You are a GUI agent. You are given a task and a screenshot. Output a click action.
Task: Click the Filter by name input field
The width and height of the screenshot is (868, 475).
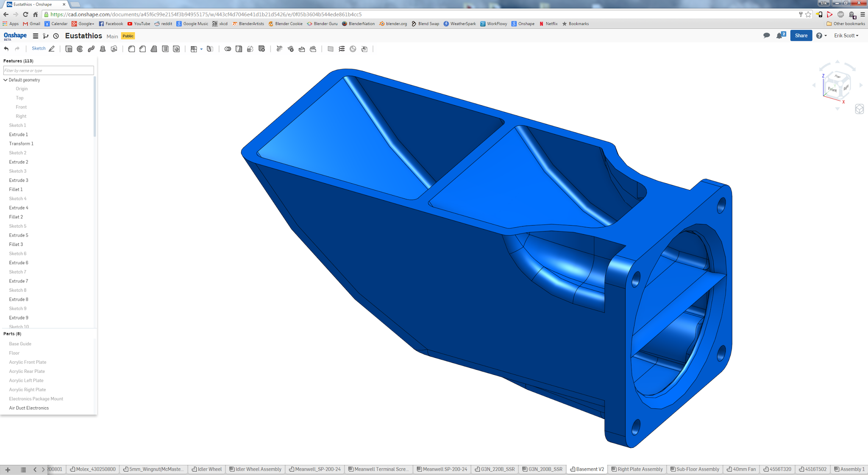(x=48, y=70)
